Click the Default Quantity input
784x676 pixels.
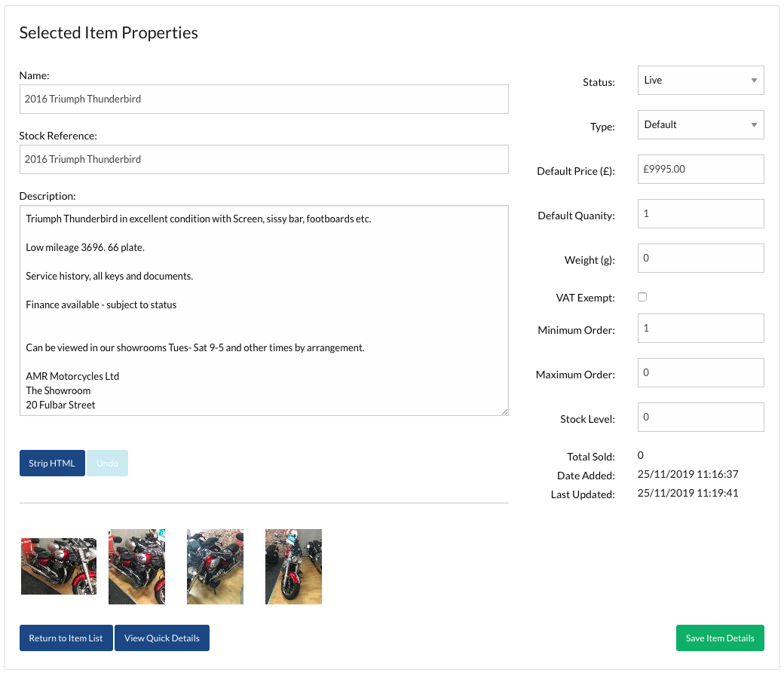coord(700,214)
